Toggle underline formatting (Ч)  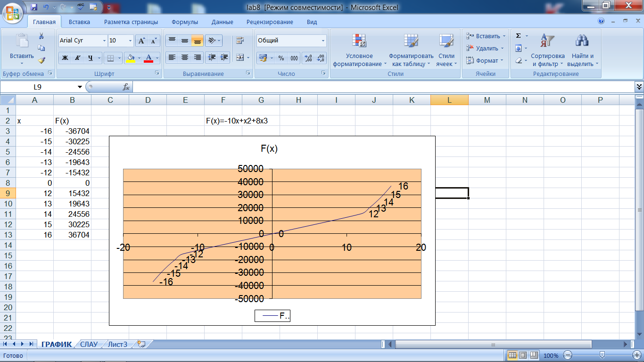pyautogui.click(x=90, y=58)
